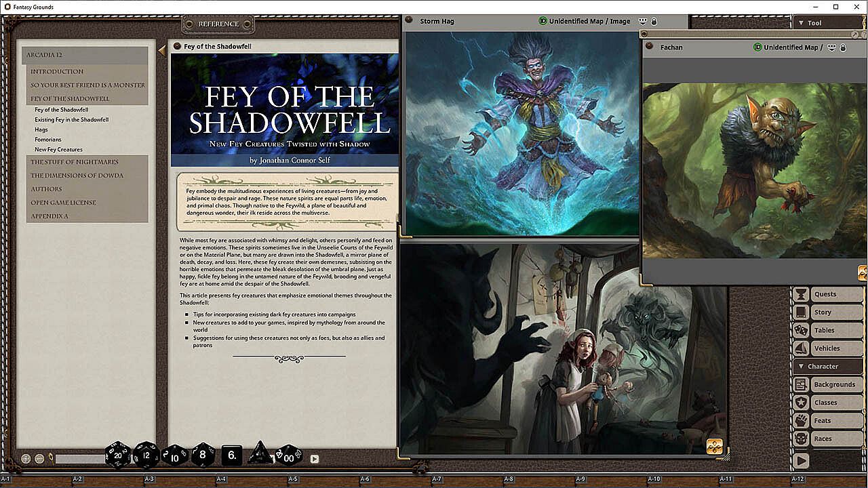This screenshot has width=868, height=488.
Task: Roll the d20 die
Action: tap(117, 455)
